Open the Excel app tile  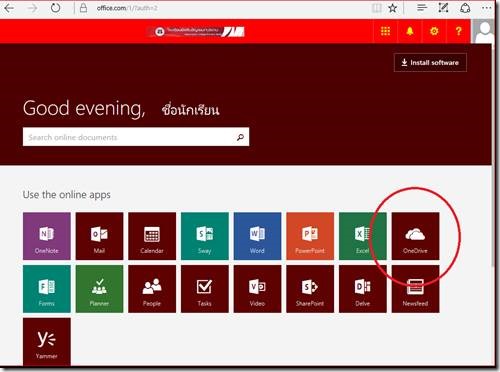[x=363, y=236]
